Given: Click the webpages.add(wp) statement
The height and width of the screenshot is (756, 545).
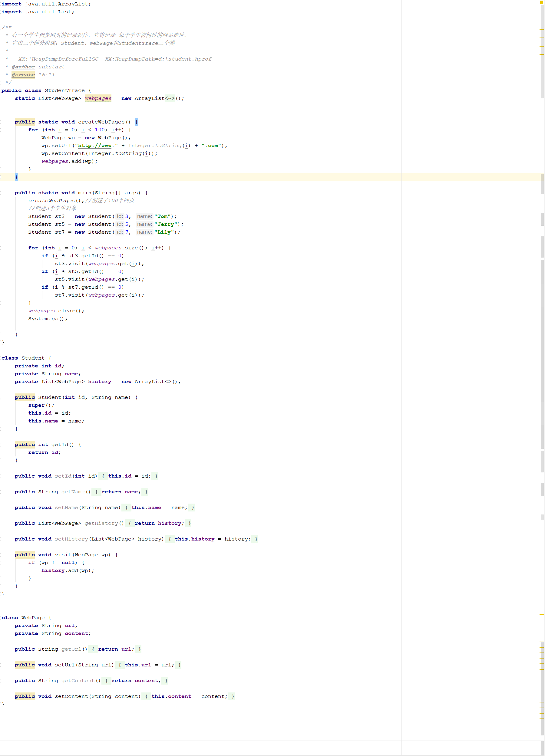Looking at the screenshot, I should pyautogui.click(x=69, y=161).
